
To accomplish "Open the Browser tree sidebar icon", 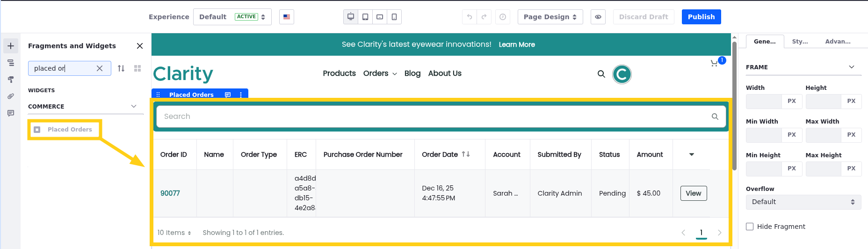I will point(11,63).
